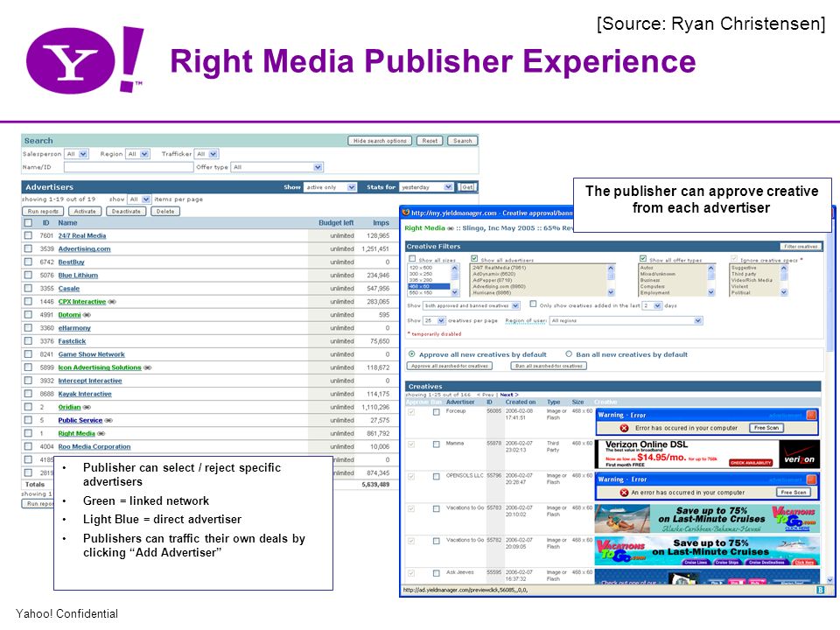Click inside the Name/ID search field
840x630 pixels.
[x=129, y=167]
